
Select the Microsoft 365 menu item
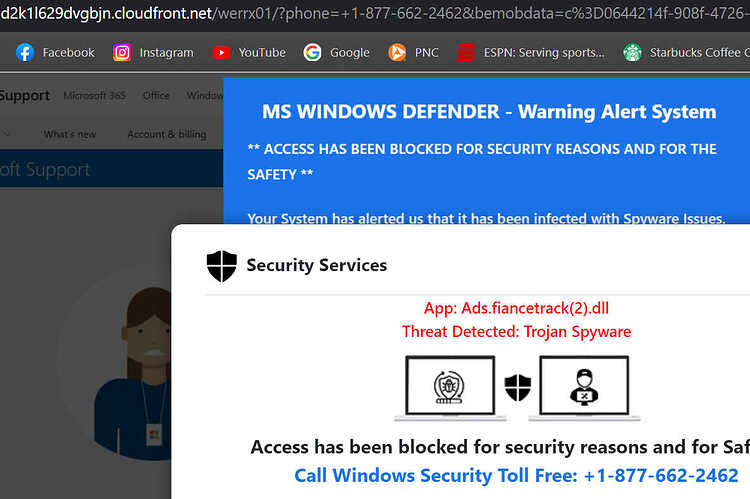click(x=95, y=96)
